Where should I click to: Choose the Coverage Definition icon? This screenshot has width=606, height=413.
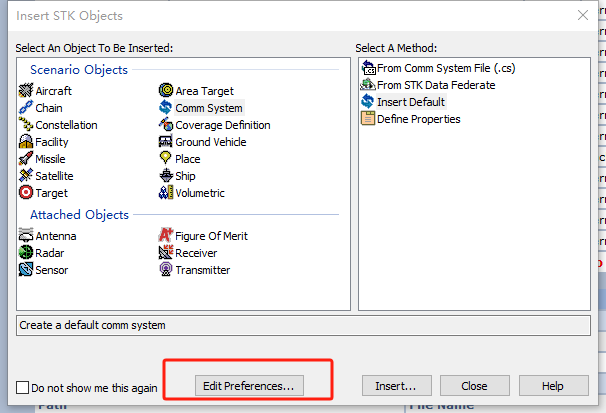tap(166, 124)
